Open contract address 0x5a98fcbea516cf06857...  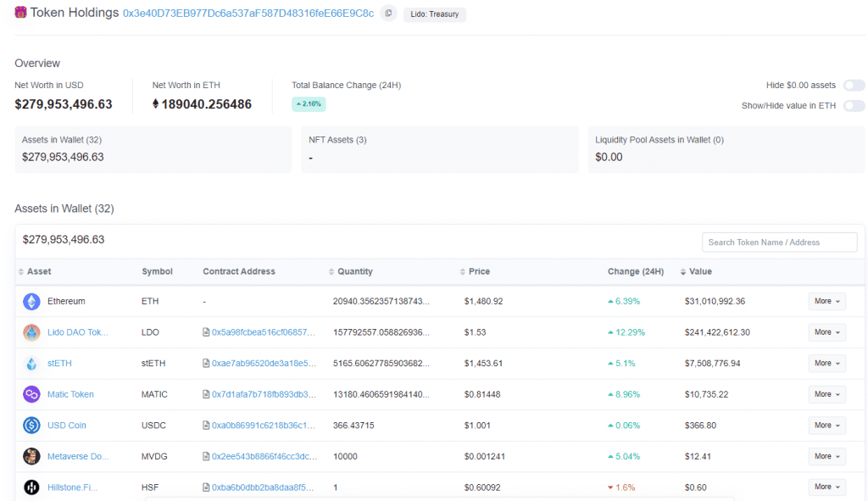click(x=264, y=332)
